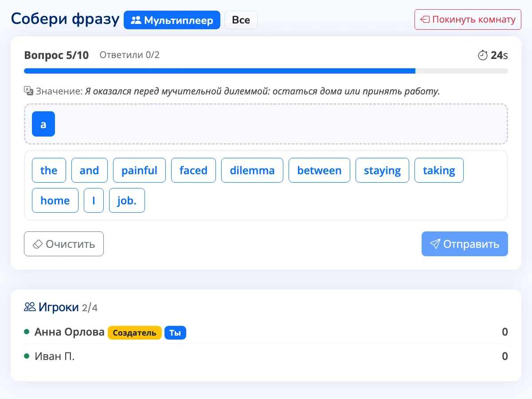Add "staying" to the phrase
Viewport: 532px width, 399px height.
[x=382, y=170]
